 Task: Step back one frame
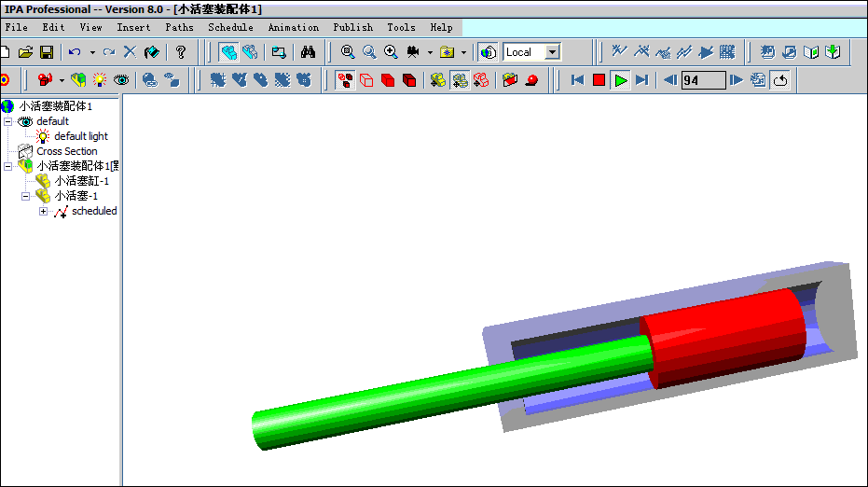(x=670, y=80)
